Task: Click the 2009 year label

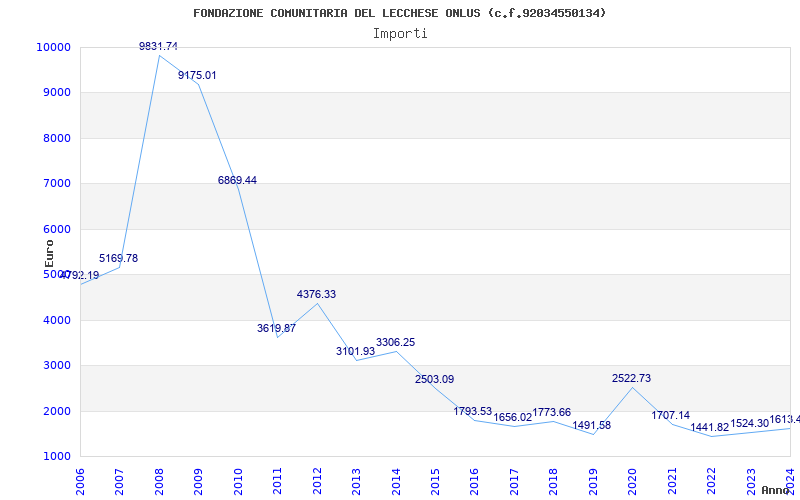Action: [198, 481]
